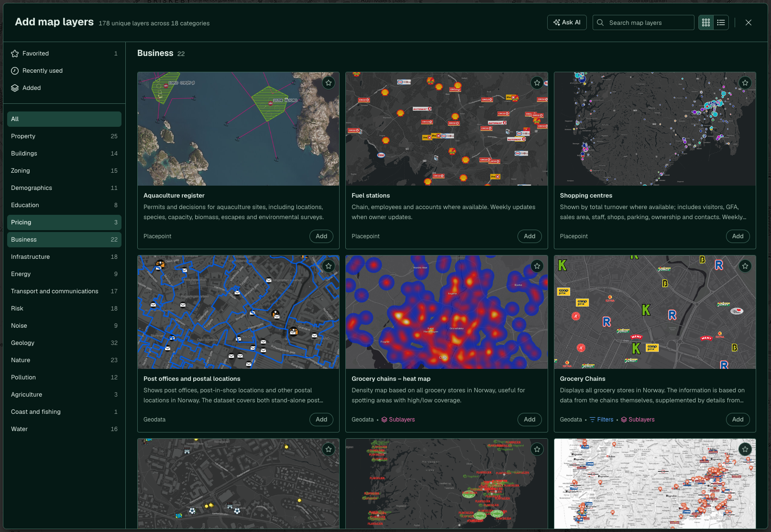Viewport: 771px width, 532px height.
Task: Star the bottom-middle green-labels map card
Action: coord(537,449)
